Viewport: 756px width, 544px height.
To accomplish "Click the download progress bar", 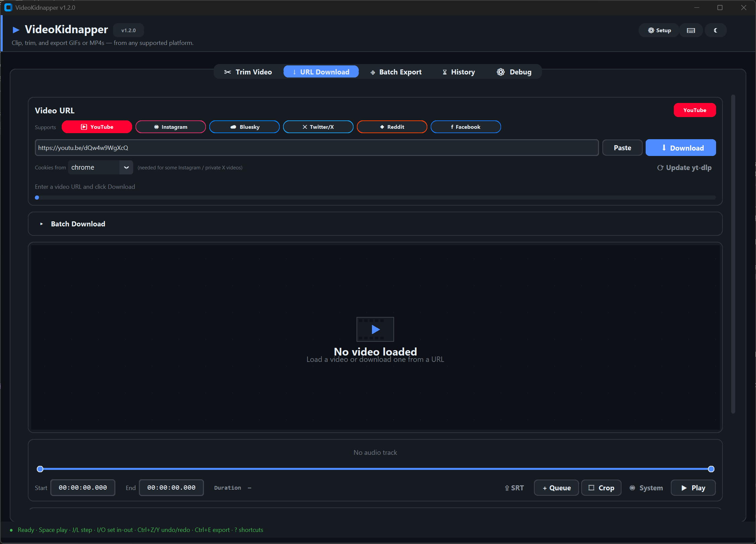I will (x=375, y=198).
